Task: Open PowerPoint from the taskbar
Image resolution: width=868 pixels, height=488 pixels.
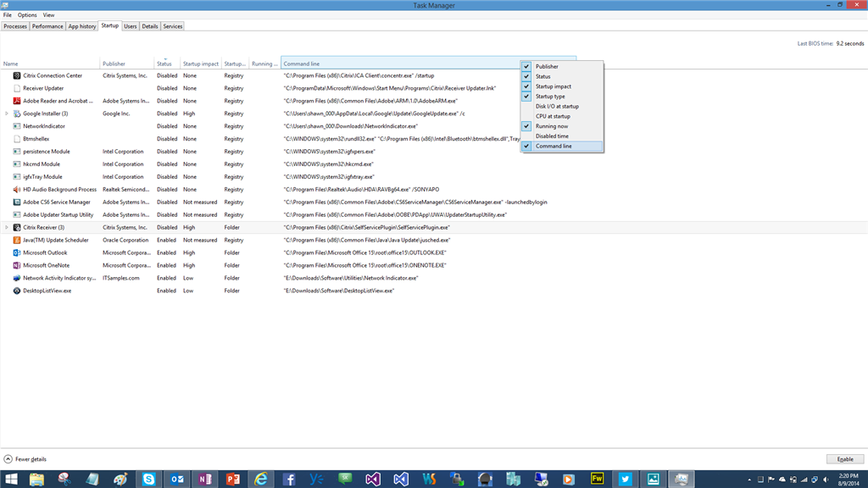Action: 233,480
